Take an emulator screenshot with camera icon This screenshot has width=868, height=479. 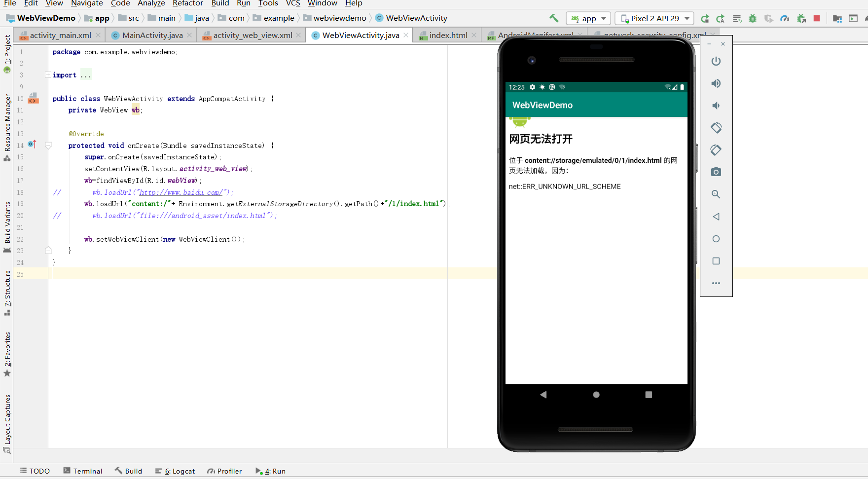click(x=716, y=172)
